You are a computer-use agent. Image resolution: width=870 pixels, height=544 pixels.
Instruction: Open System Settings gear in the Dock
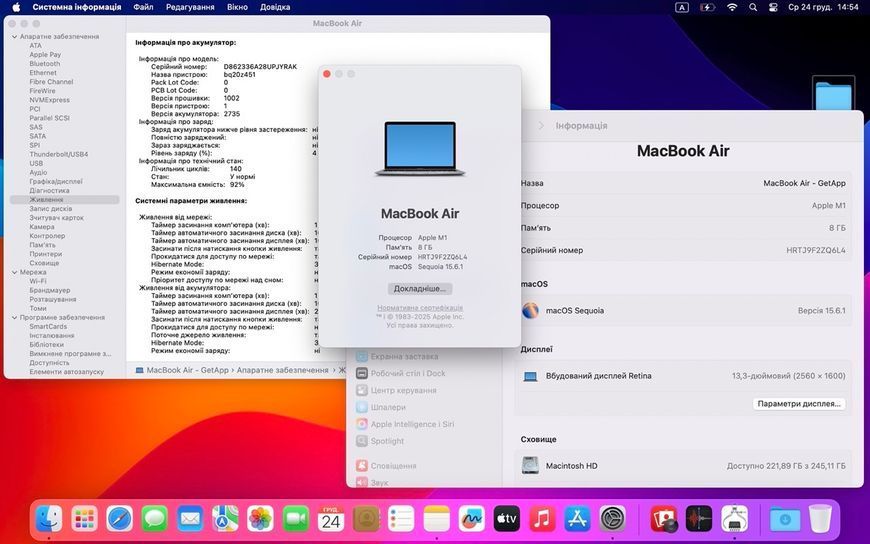pos(613,520)
